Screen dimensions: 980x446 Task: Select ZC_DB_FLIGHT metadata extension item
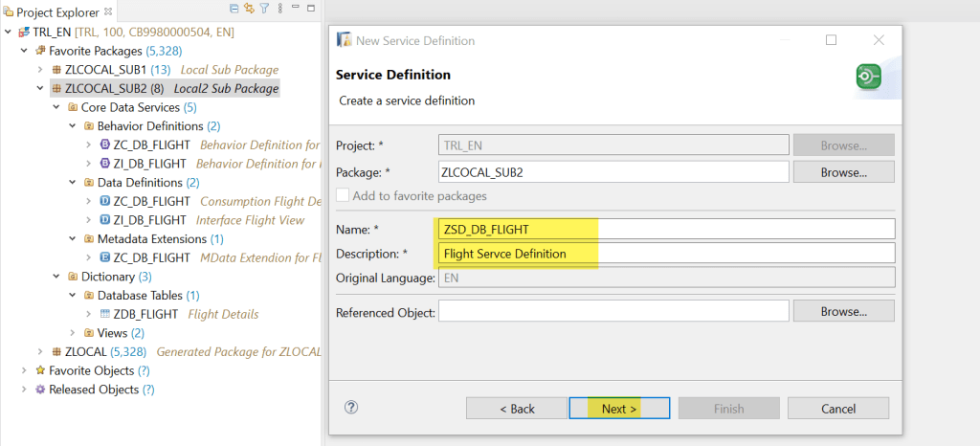pos(150,257)
